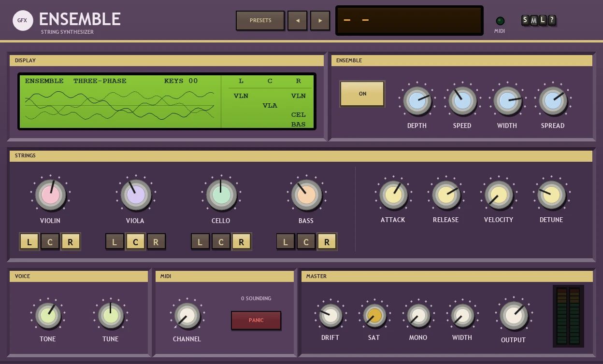603x364 pixels.
Task: Select small size S button
Action: point(525,20)
